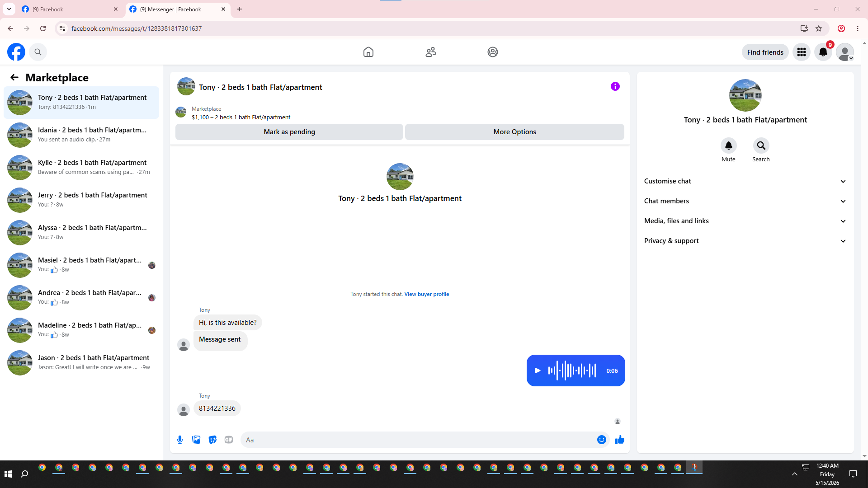Navigate back in browser
Image resolution: width=868 pixels, height=488 pixels.
(10, 28)
